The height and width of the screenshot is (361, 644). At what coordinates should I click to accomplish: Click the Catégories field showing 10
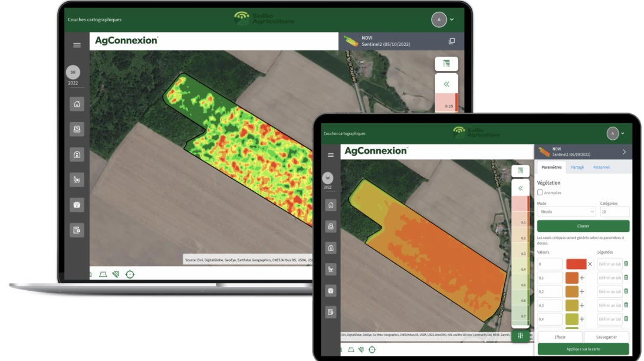(615, 212)
